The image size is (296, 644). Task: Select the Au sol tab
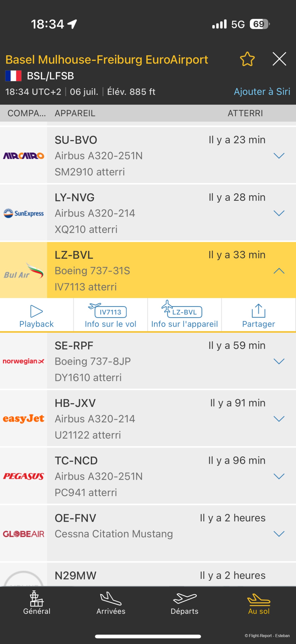click(x=259, y=604)
